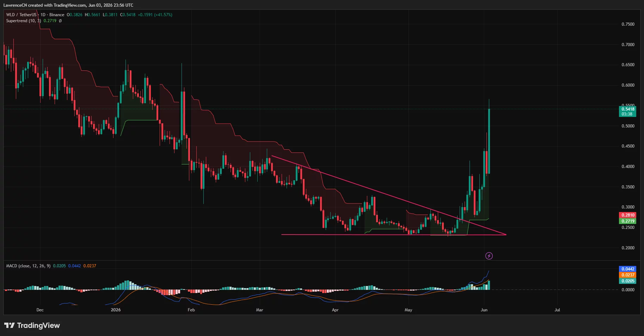Click the LawrenceCN created with TradingView.com header
The height and width of the screenshot is (336, 644).
pyautogui.click(x=68, y=5)
